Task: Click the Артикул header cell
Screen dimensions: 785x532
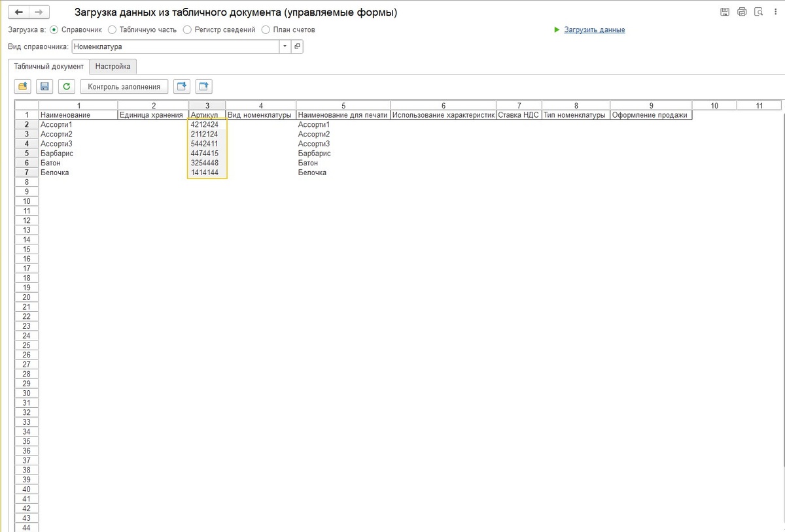Action: (x=207, y=115)
